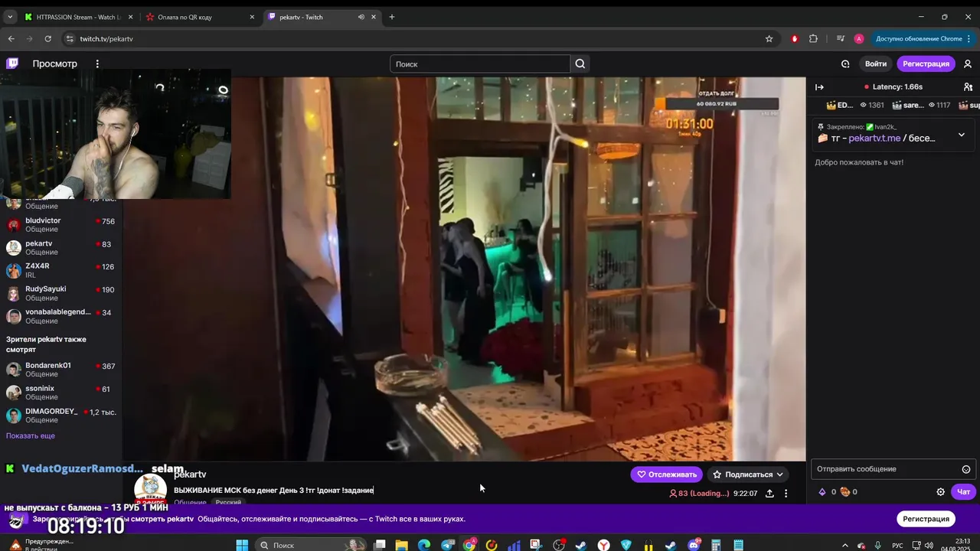Click the Twitch logo home icon
The width and height of the screenshot is (980, 551).
(x=12, y=64)
